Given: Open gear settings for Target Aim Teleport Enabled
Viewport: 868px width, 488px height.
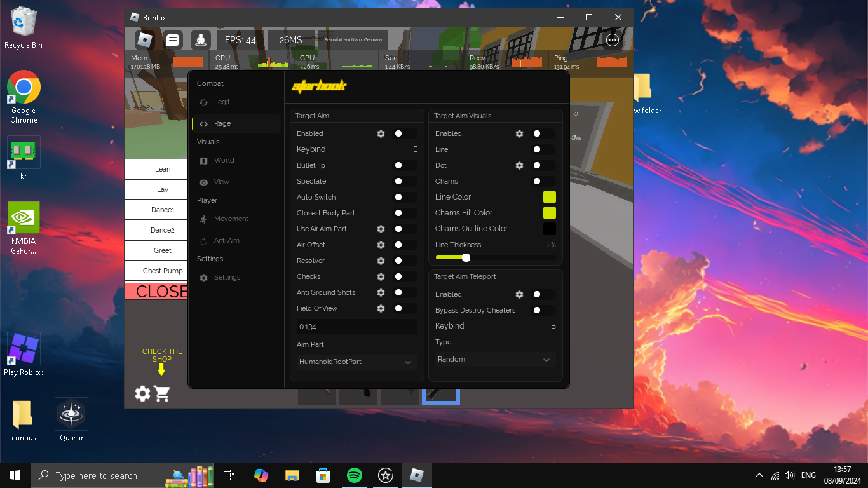Looking at the screenshot, I should tap(519, 294).
